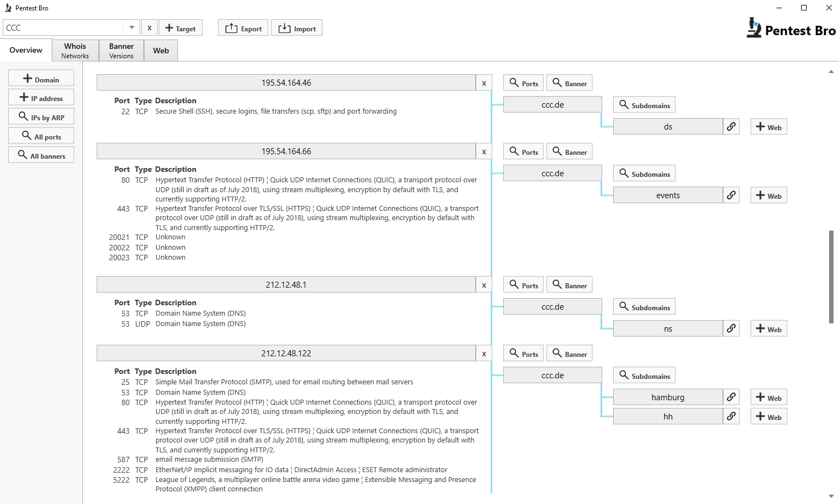Add an IP address from the sidebar
Screen dimensions: 839x504
pyautogui.click(x=41, y=98)
